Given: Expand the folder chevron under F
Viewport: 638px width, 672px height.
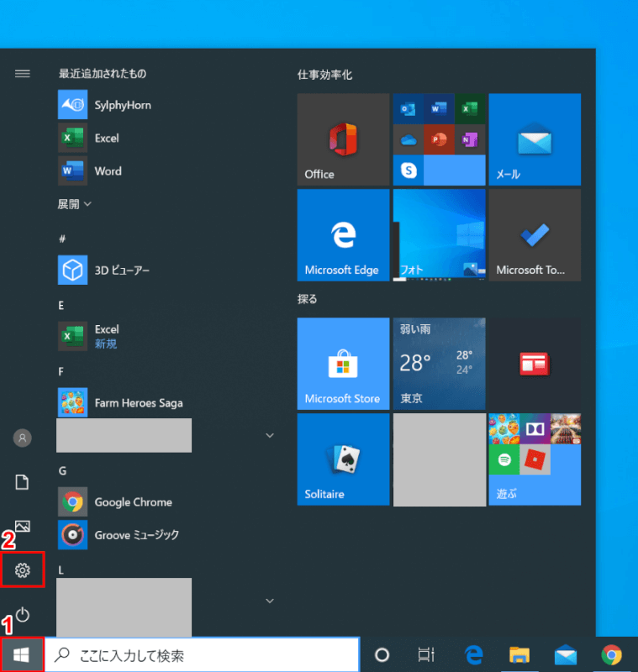Looking at the screenshot, I should point(270,435).
